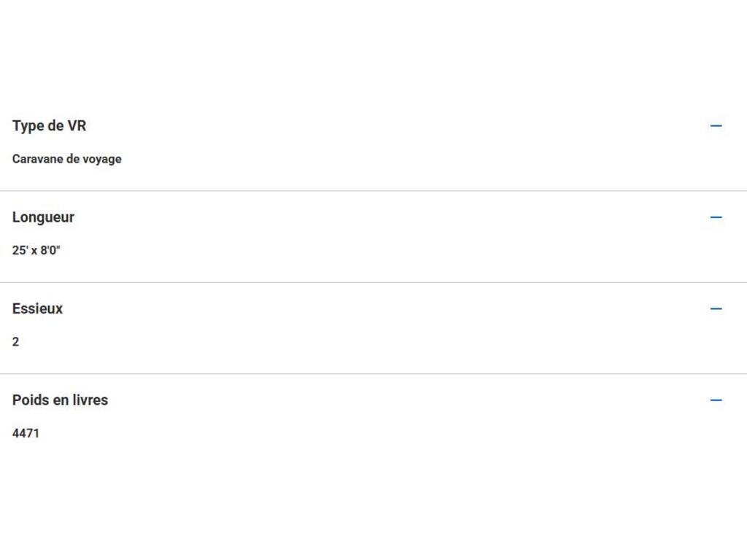Click the Essieux accordion heading
This screenshot has width=747, height=560.
tap(37, 308)
